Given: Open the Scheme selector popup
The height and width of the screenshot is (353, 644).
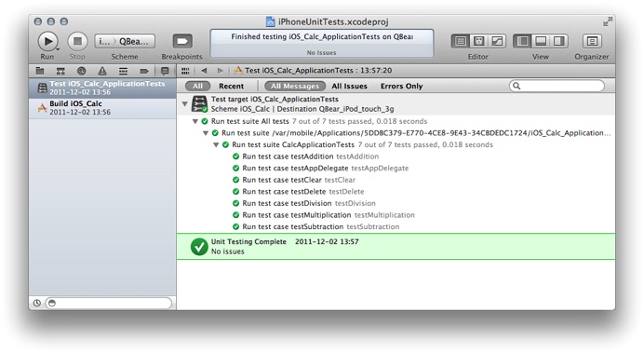Looking at the screenshot, I should 125,41.
